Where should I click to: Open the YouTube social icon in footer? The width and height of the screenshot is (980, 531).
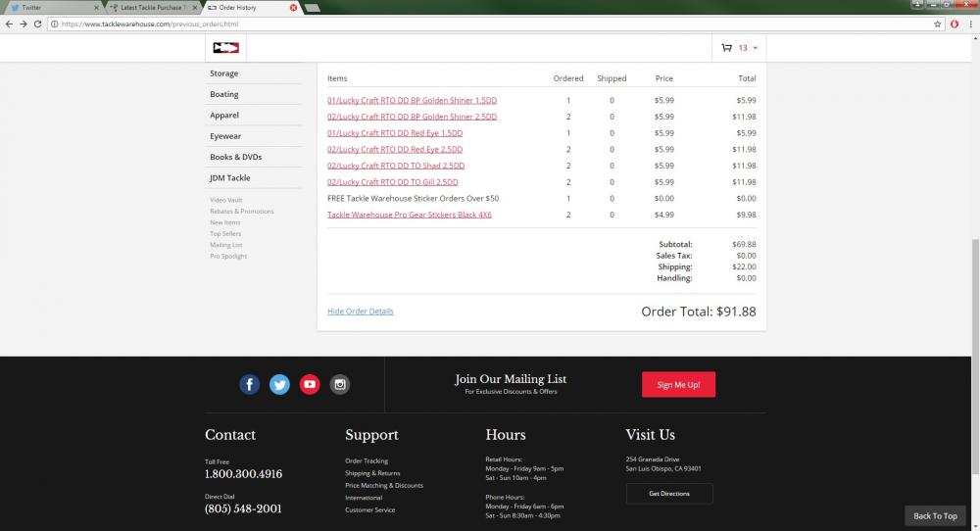310,384
